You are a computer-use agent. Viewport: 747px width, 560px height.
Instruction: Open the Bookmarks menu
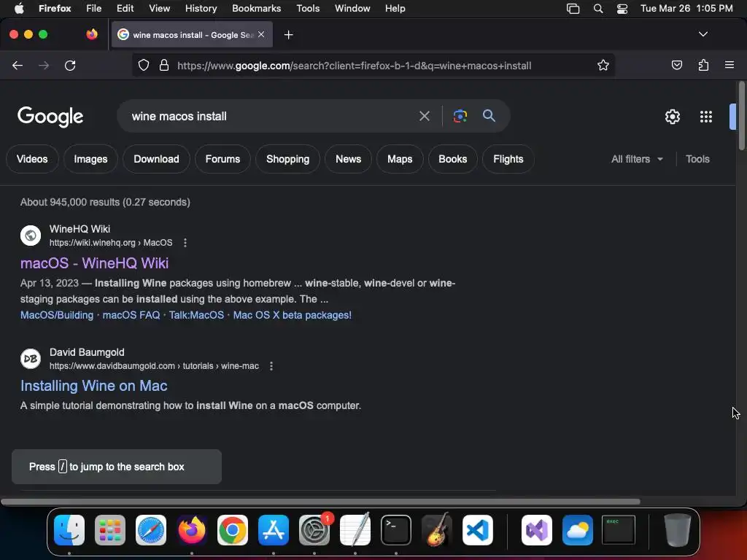tap(256, 8)
